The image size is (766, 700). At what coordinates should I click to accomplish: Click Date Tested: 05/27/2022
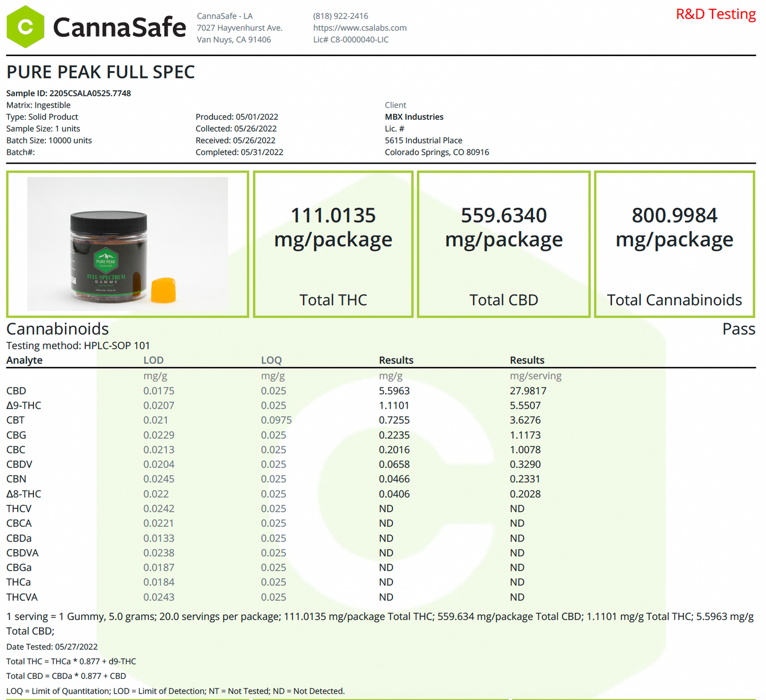[x=52, y=647]
